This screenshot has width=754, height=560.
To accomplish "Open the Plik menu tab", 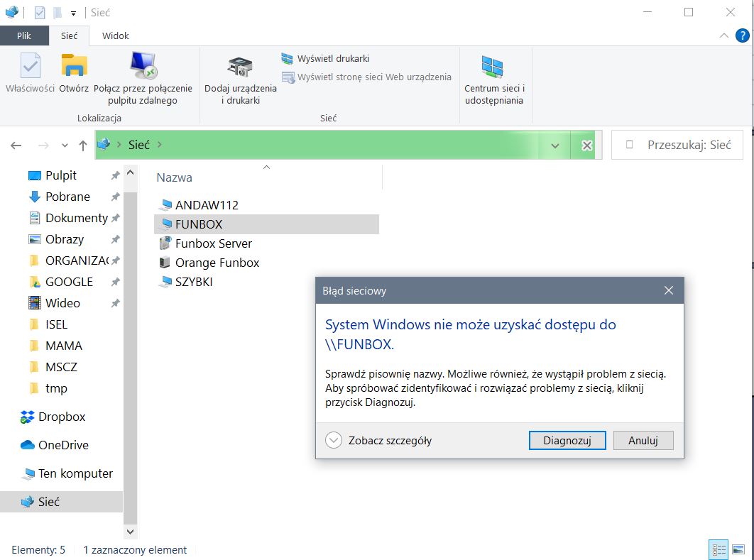I will tap(24, 35).
